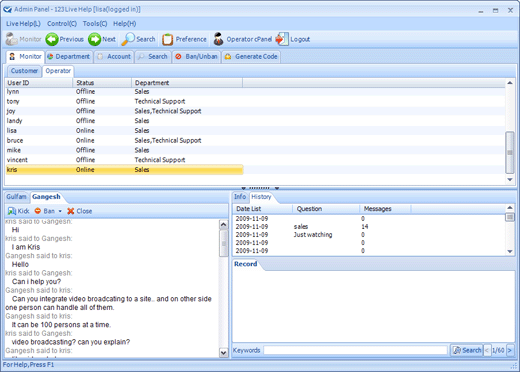Click the green Next arrow icon
Viewport: 520px width, 372px height.
click(x=94, y=39)
